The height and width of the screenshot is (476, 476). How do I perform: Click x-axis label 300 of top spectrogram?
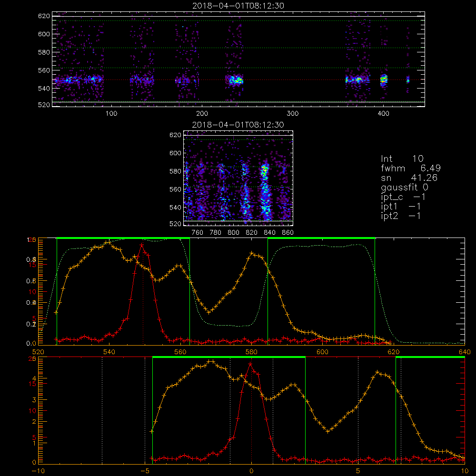pos(293,114)
